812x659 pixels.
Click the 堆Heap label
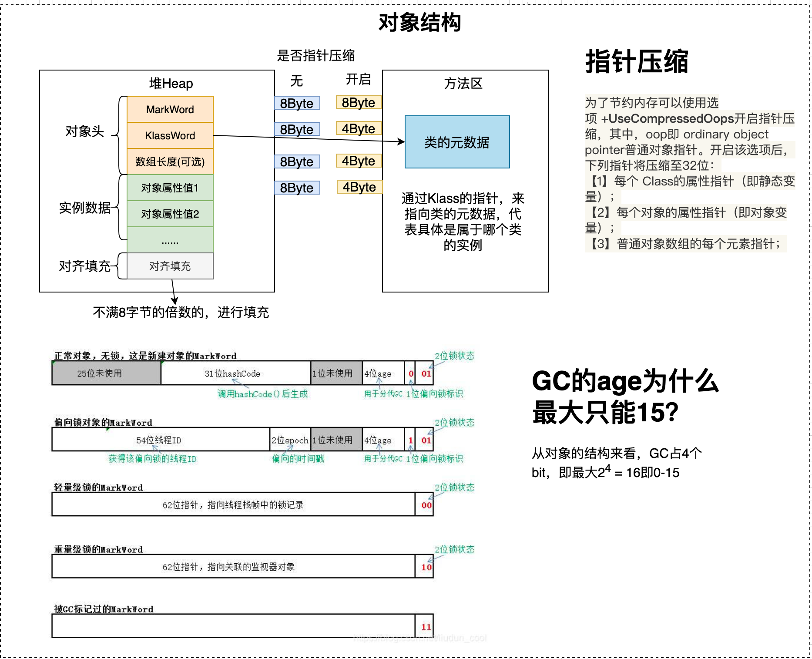pos(171,83)
